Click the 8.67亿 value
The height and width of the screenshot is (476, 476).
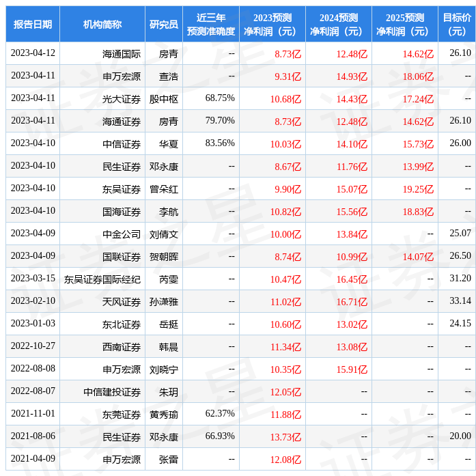288,167
